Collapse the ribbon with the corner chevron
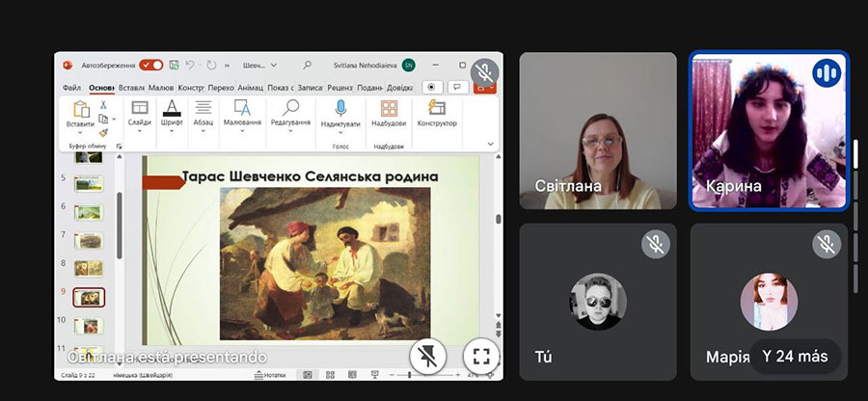The image size is (868, 401). (x=491, y=144)
